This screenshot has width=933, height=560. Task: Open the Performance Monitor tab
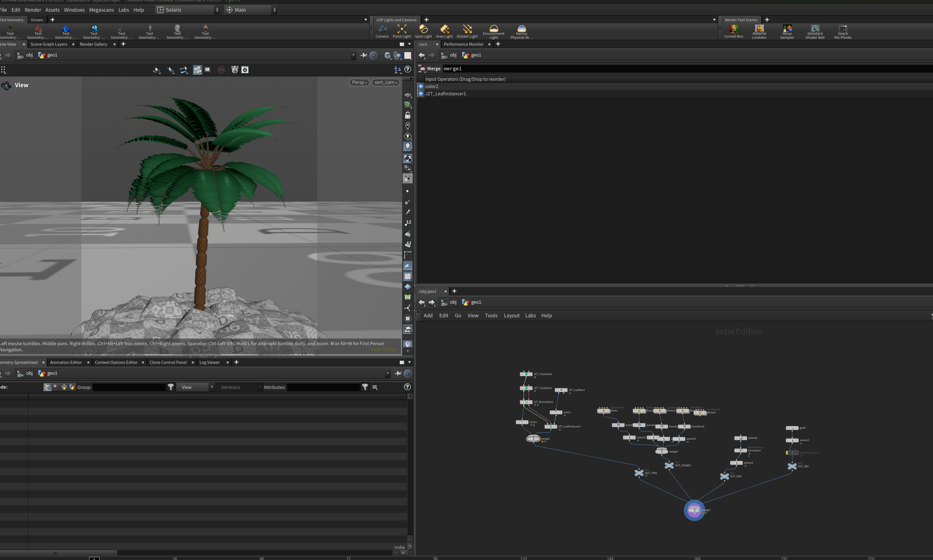(463, 44)
